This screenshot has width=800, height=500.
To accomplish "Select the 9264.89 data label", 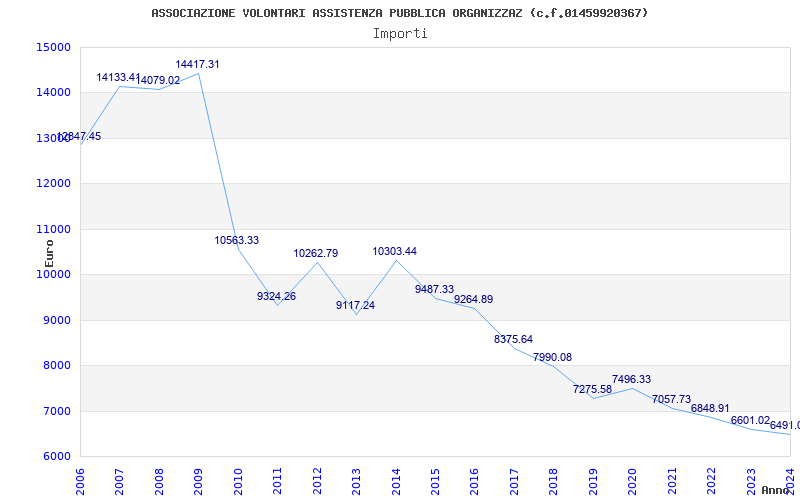I will [x=474, y=299].
